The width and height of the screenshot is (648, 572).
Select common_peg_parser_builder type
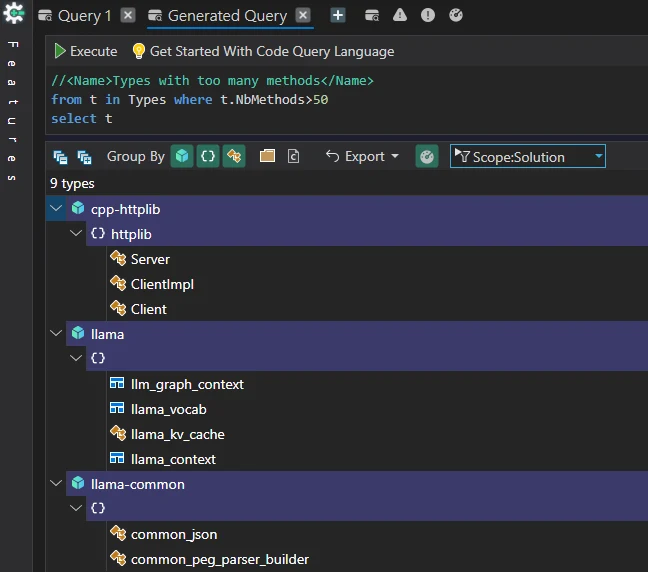pyautogui.click(x=220, y=559)
